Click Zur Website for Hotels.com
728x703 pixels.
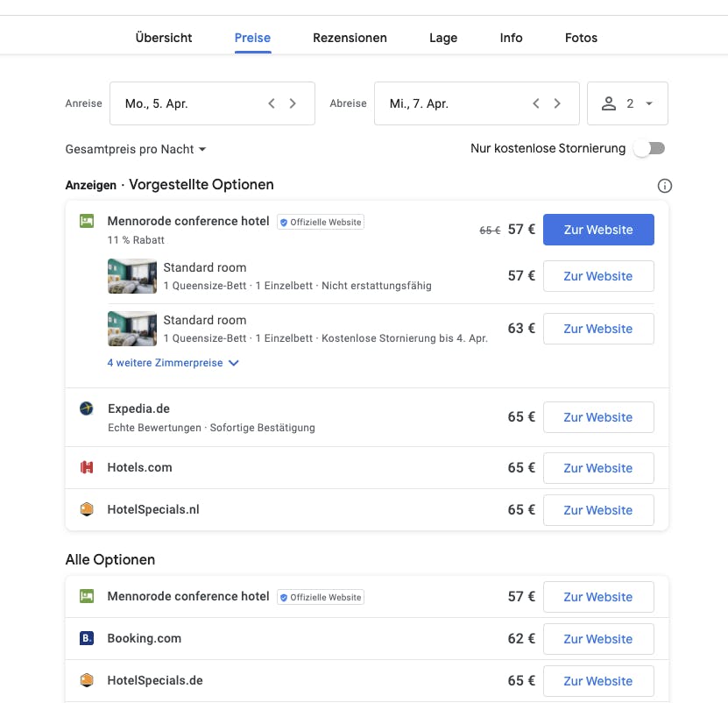598,468
